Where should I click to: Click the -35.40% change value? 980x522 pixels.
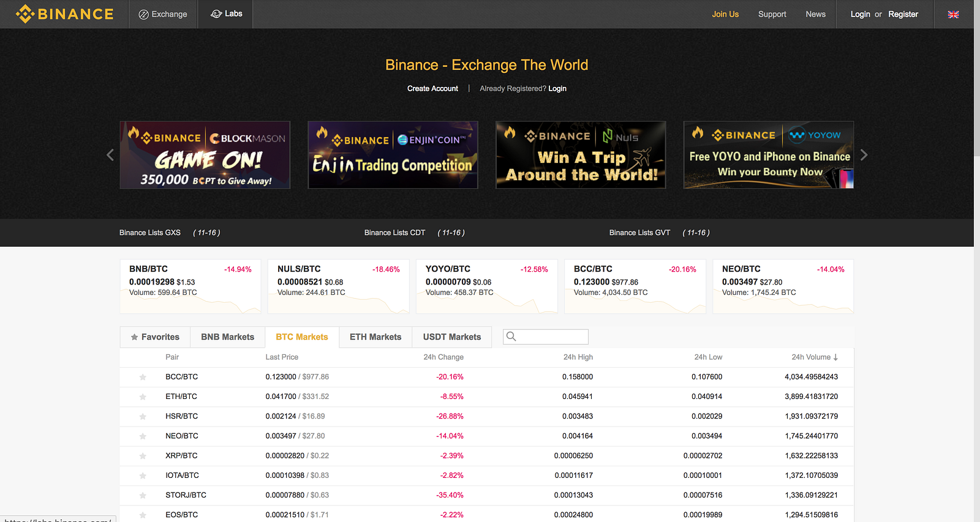click(450, 495)
